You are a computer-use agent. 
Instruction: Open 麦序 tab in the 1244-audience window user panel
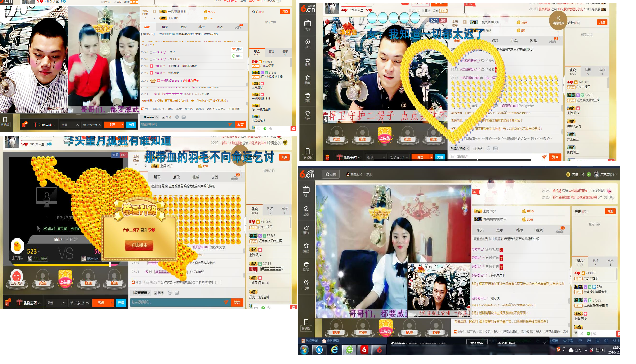click(x=284, y=211)
